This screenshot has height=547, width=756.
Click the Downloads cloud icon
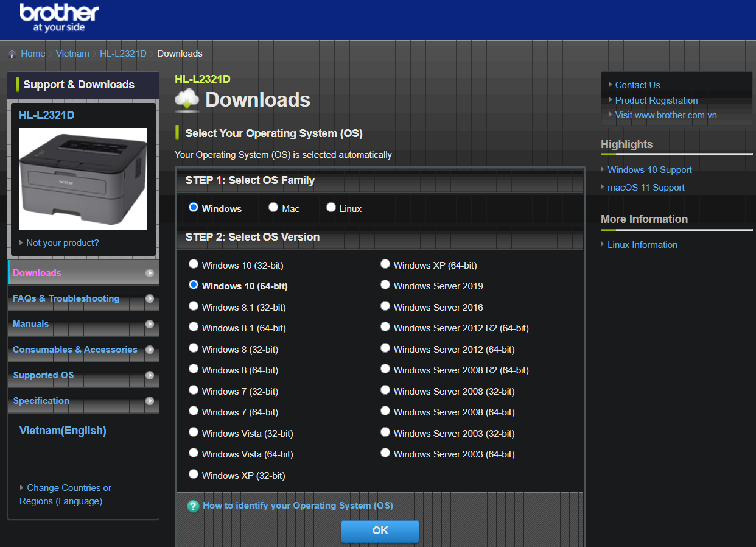pos(187,100)
